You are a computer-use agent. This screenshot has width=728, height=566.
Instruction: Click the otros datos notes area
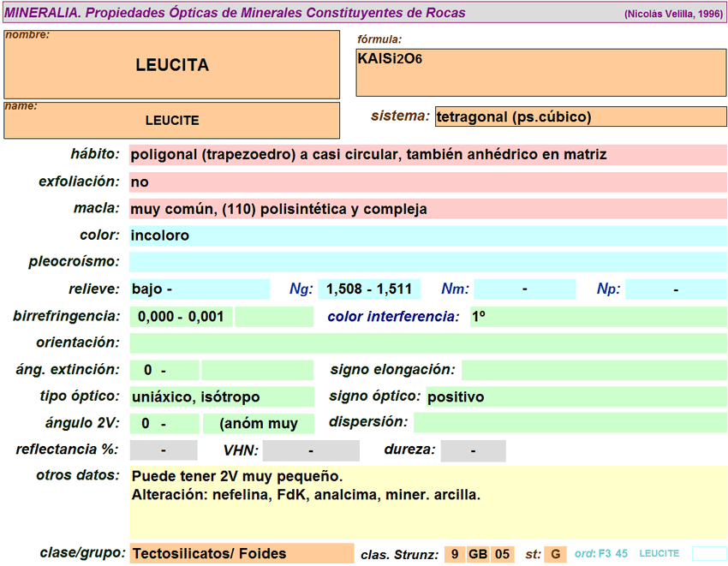(427, 502)
